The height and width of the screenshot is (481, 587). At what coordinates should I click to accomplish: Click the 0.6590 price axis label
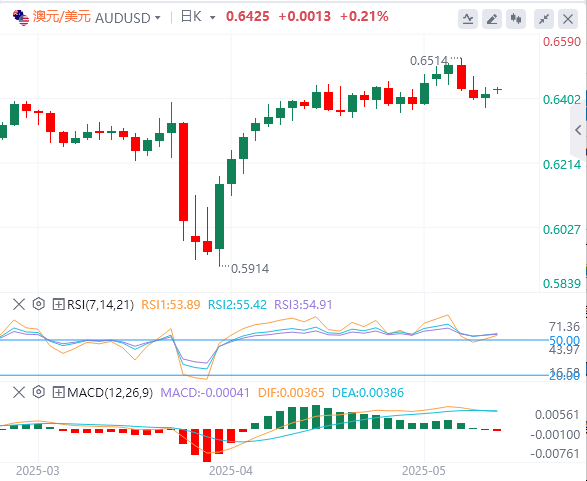[562, 42]
